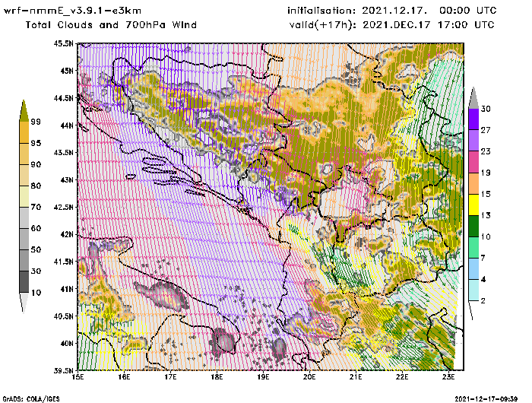Click the 40N latitude axis label
The width and height of the screenshot is (532, 403).
click(x=67, y=343)
